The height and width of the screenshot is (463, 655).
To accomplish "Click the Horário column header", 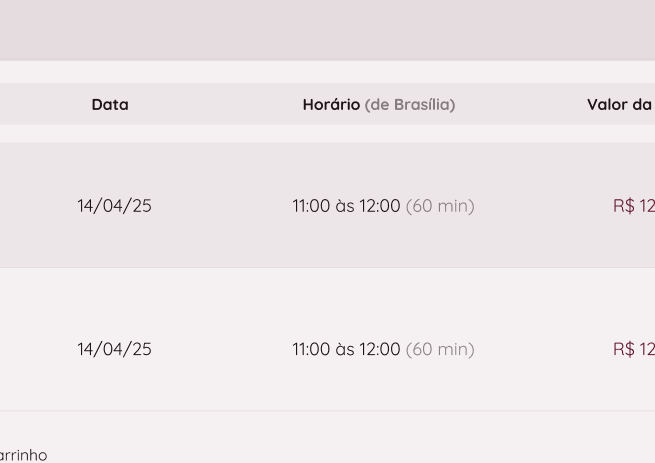I will [331, 104].
